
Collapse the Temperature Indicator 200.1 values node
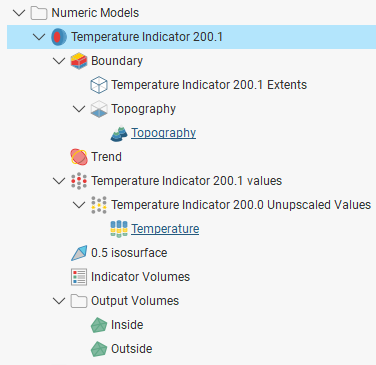(59, 181)
